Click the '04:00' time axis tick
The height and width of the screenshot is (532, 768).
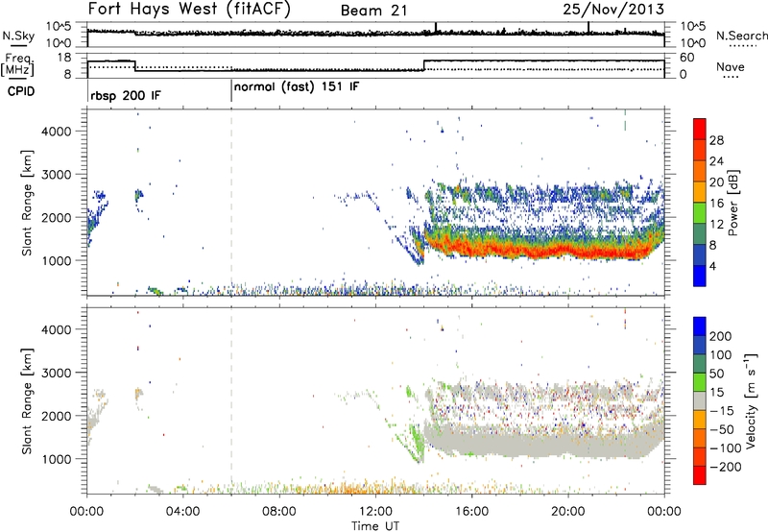183,512
